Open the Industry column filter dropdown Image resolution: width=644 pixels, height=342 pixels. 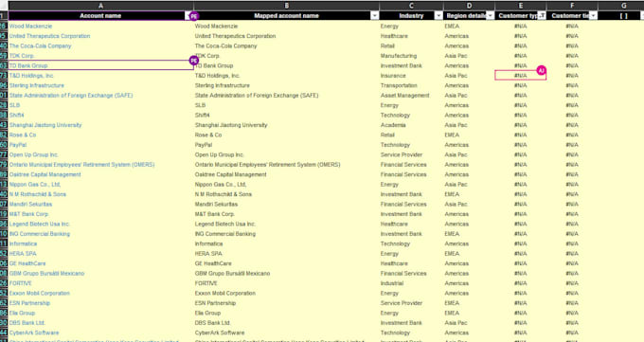[438, 15]
